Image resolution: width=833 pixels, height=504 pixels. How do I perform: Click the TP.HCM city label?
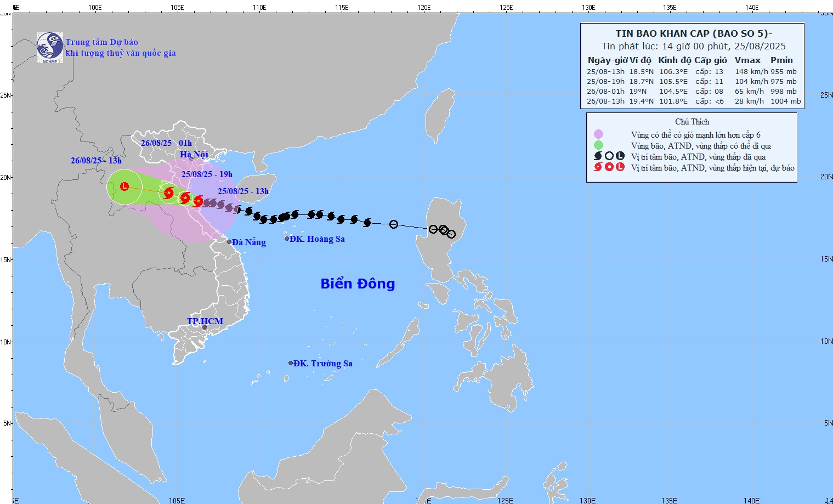205,321
